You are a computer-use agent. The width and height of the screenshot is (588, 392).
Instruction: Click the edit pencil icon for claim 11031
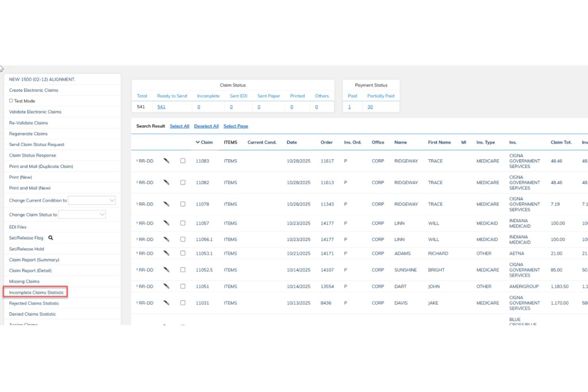pos(166,303)
